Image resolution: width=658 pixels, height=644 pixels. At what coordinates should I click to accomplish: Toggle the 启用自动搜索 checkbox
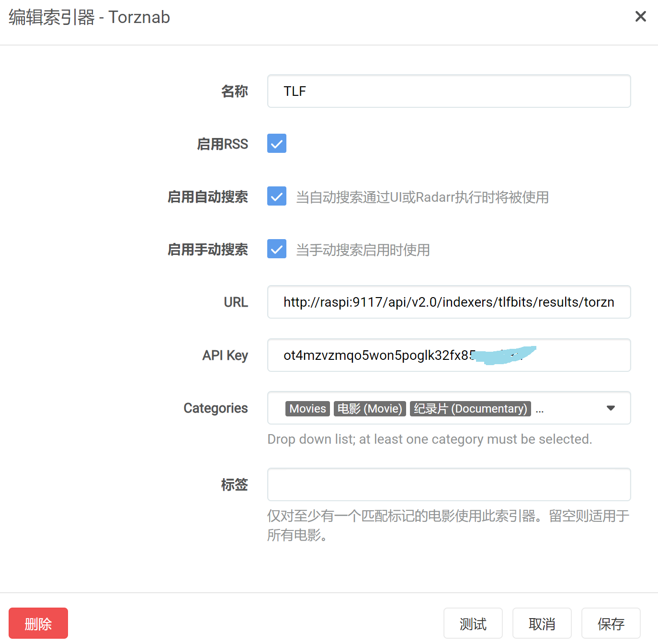(x=277, y=196)
